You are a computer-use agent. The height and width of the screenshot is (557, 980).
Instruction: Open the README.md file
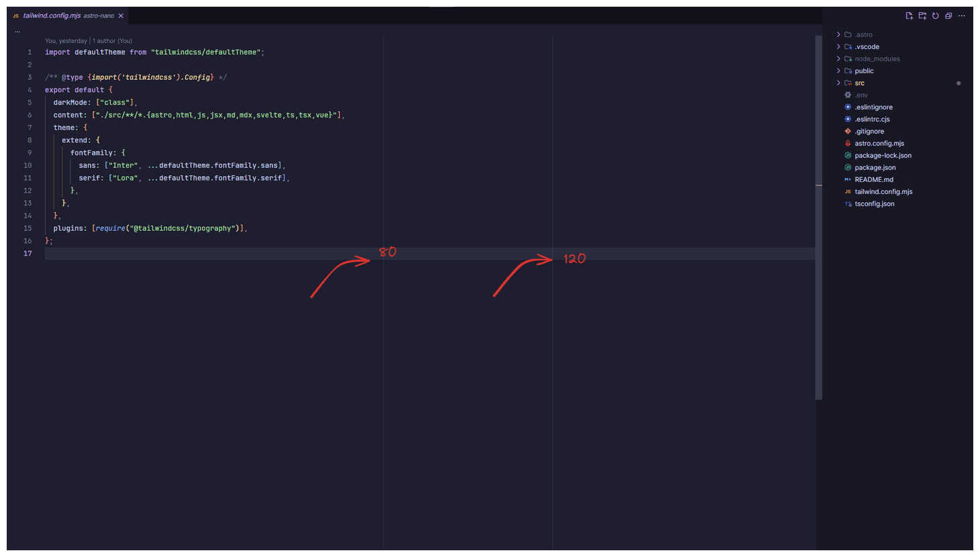click(x=873, y=179)
